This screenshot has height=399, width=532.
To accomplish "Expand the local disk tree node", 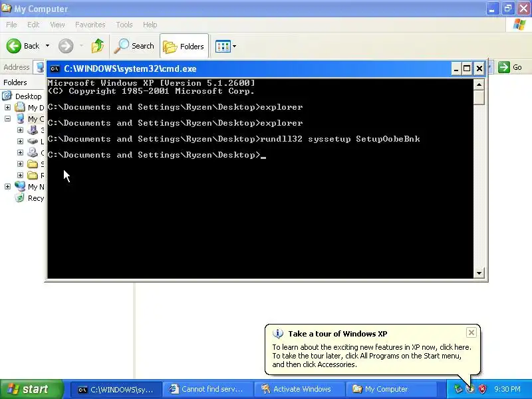I will click(x=20, y=141).
